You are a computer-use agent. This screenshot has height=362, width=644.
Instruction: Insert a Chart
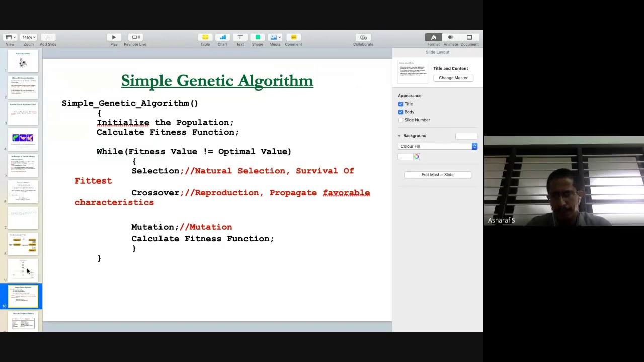click(222, 37)
